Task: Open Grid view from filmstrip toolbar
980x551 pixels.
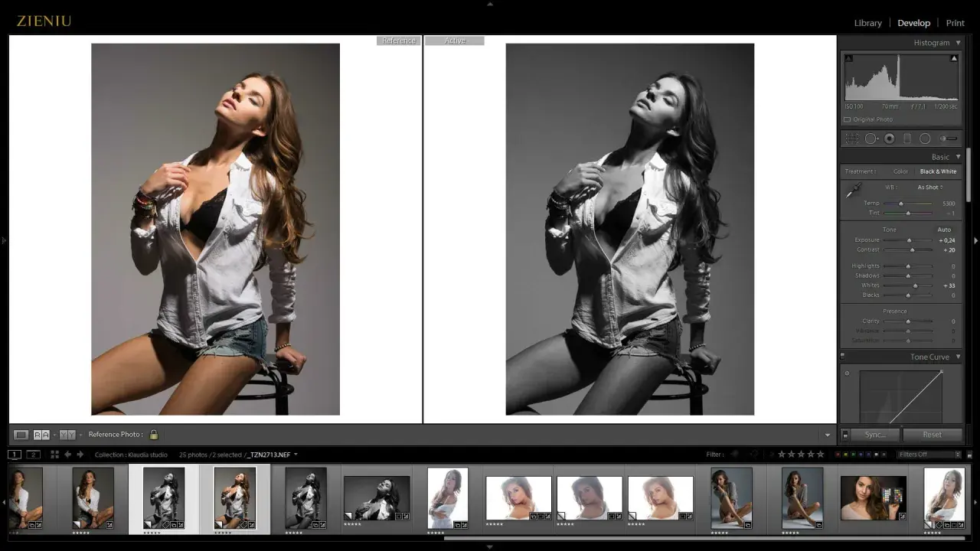Action: 54,455
